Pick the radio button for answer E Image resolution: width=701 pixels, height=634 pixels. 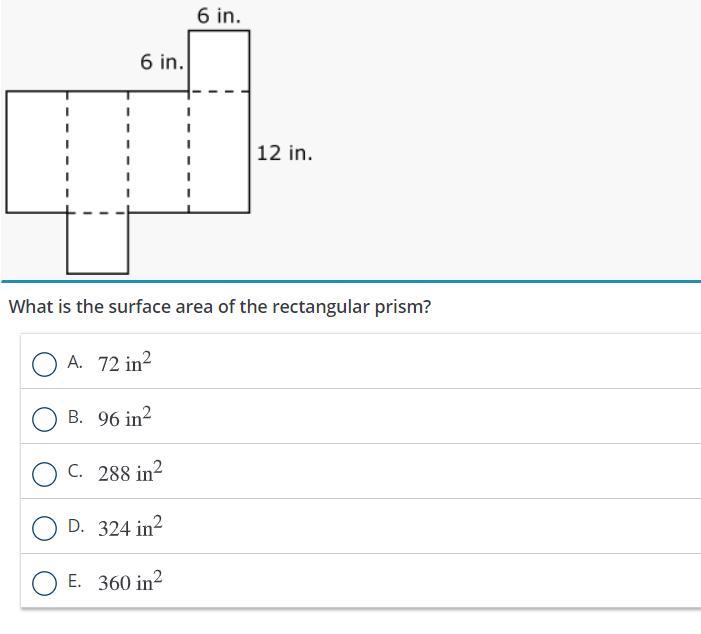(44, 583)
